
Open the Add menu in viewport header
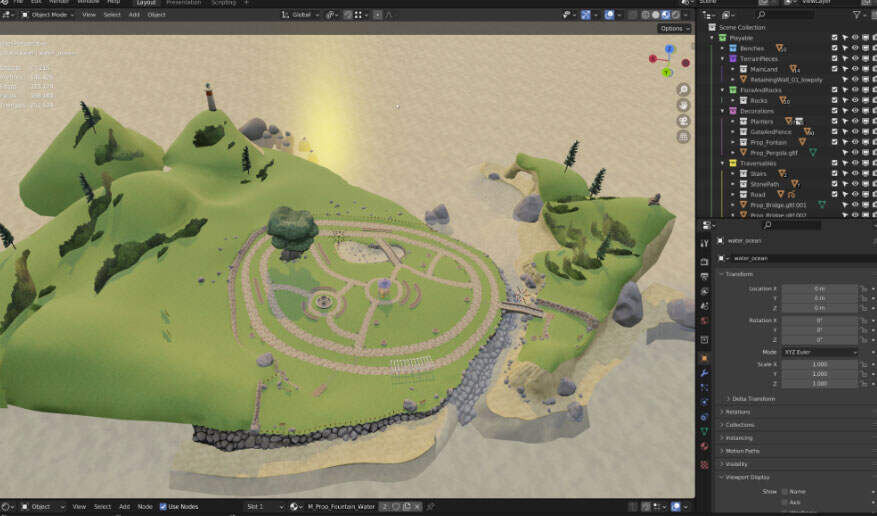134,15
